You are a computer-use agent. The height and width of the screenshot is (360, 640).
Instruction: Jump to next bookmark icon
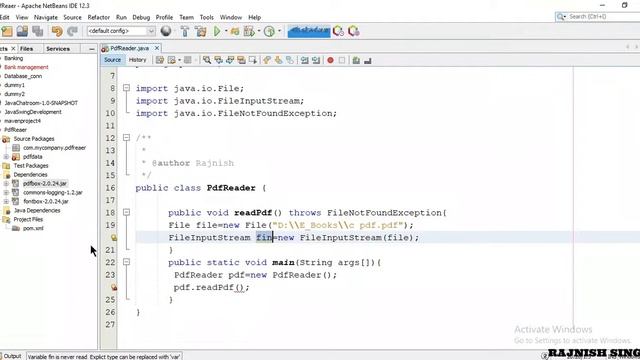(x=278, y=60)
